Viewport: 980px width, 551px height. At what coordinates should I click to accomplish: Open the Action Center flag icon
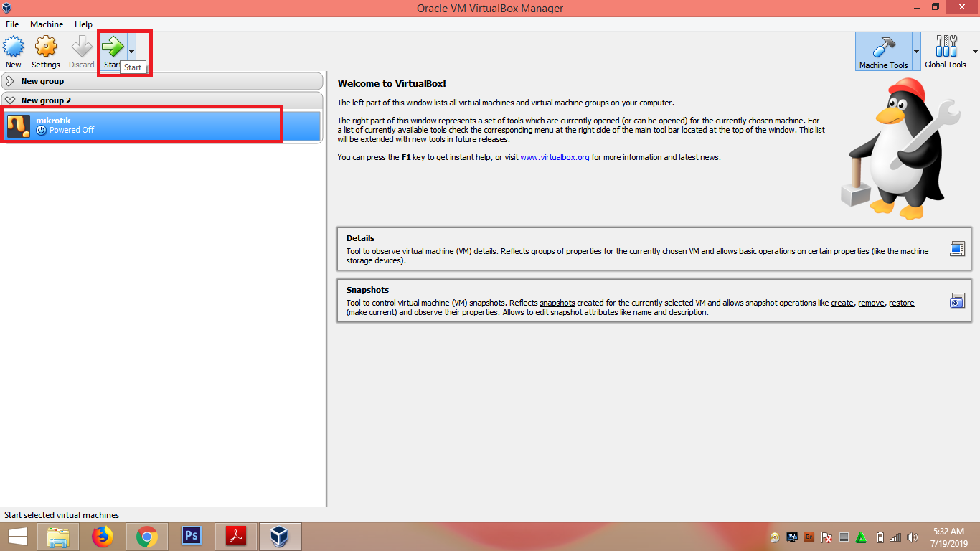click(x=826, y=537)
